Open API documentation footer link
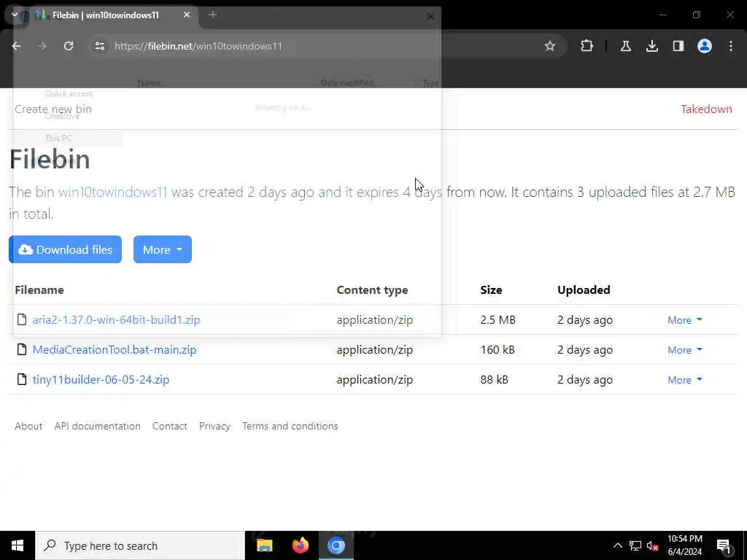747x560 pixels. click(97, 426)
